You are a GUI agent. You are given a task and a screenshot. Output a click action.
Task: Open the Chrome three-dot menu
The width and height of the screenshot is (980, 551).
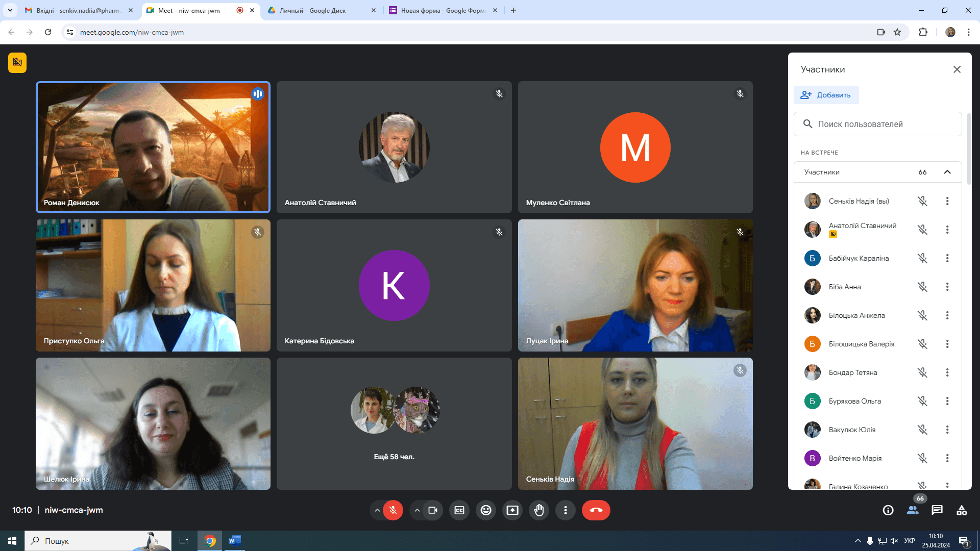tap(969, 32)
